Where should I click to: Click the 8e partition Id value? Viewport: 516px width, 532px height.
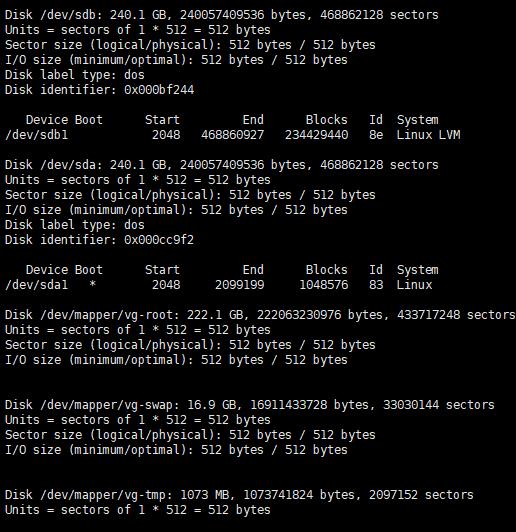point(376,135)
